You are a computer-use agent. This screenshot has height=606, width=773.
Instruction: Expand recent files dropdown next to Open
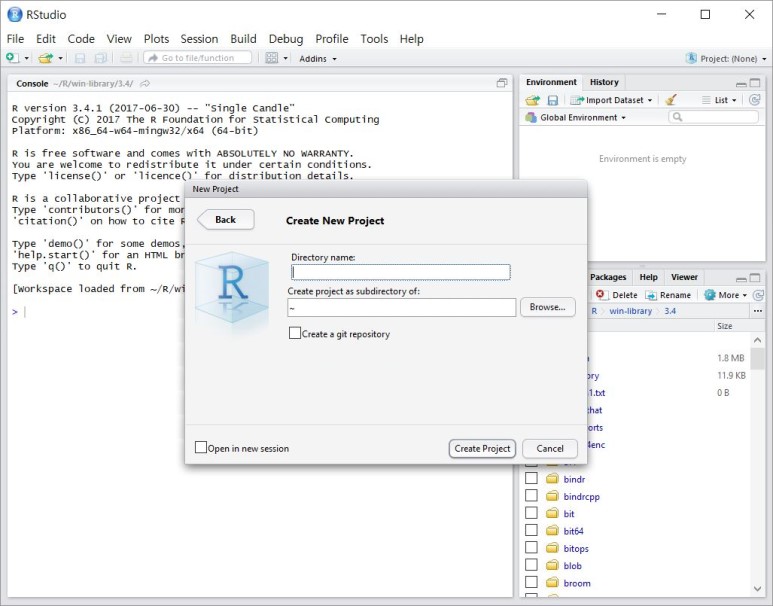pos(60,59)
